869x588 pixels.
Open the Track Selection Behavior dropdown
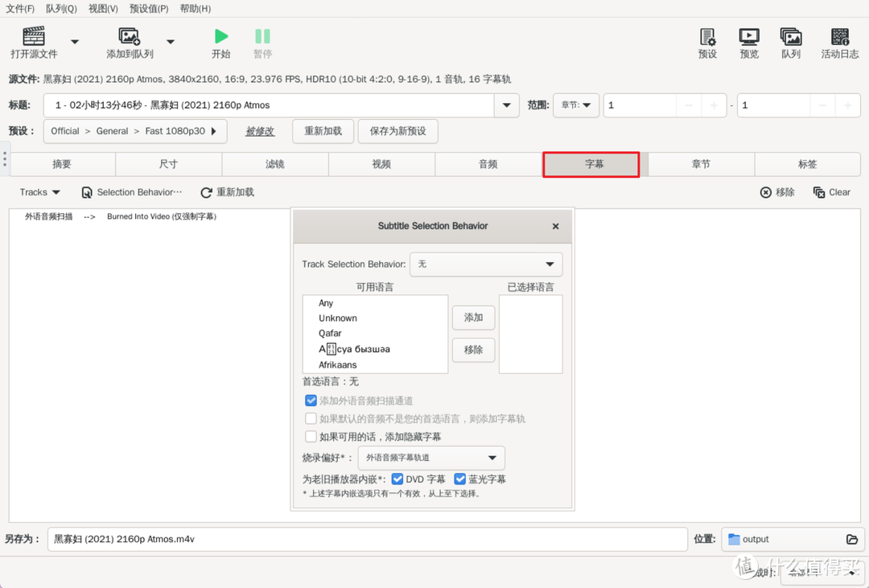pyautogui.click(x=486, y=264)
